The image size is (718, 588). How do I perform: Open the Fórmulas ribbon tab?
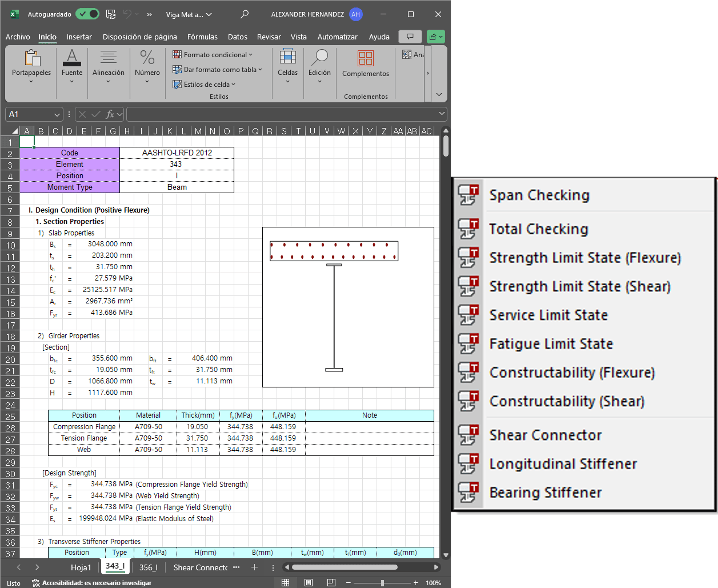click(202, 37)
